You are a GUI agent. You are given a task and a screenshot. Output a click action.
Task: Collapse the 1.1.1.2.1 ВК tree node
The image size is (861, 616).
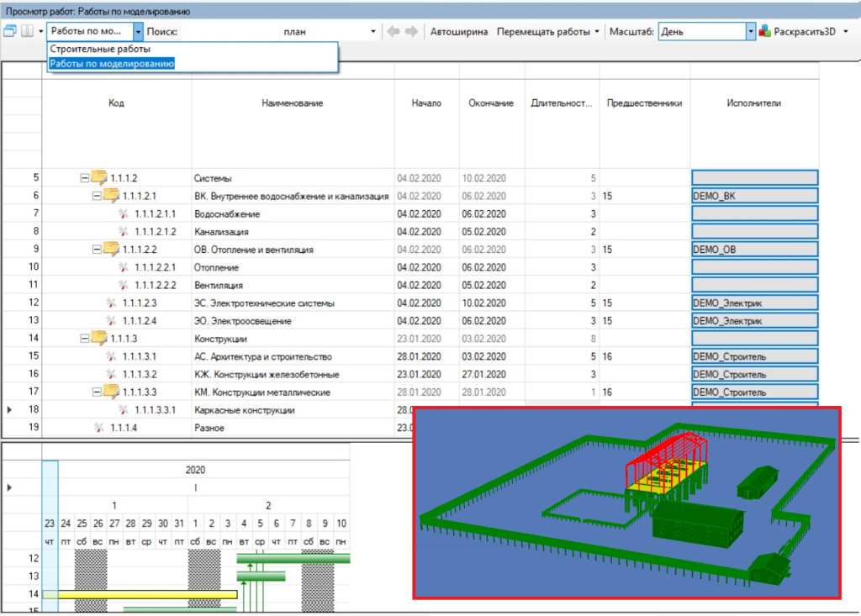click(97, 197)
